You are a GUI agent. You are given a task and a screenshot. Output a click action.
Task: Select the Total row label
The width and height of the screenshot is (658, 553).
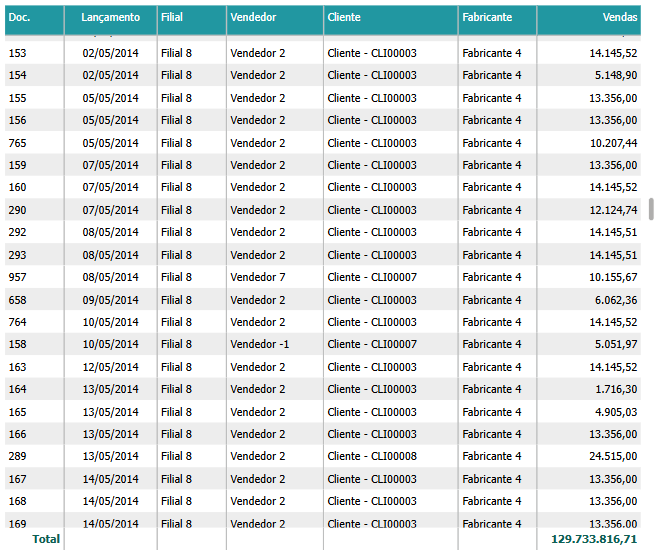[46, 539]
